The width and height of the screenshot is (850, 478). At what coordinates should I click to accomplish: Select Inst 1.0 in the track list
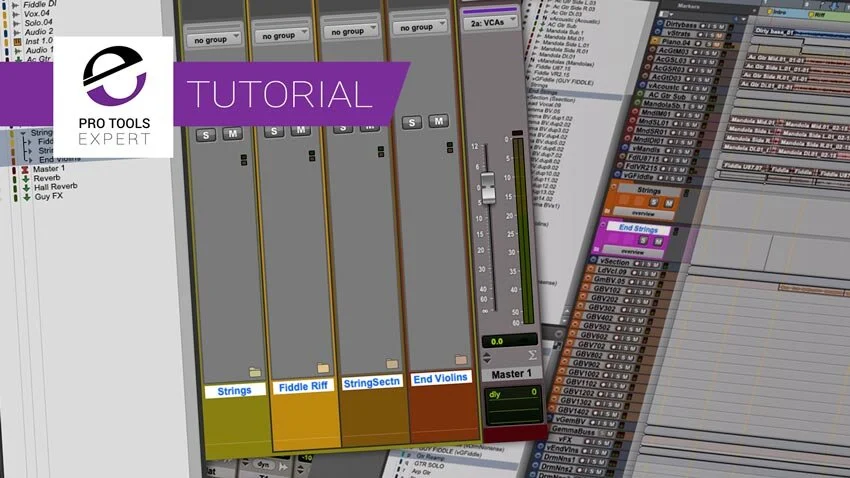pos(39,41)
